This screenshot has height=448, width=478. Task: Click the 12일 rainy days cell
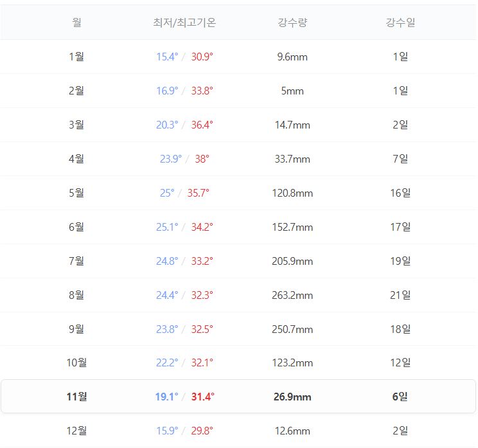click(400, 363)
